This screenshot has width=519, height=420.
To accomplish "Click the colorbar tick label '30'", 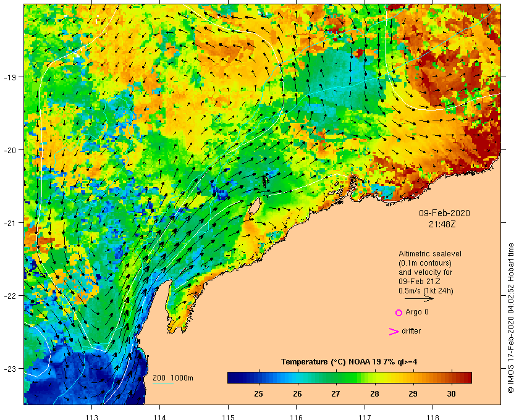I will tap(451, 394).
